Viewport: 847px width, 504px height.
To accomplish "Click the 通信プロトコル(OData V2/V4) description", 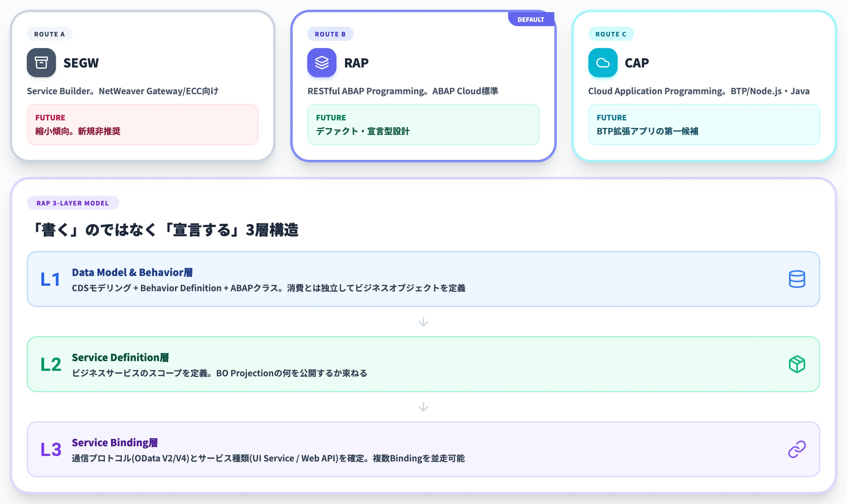I will pyautogui.click(x=268, y=458).
